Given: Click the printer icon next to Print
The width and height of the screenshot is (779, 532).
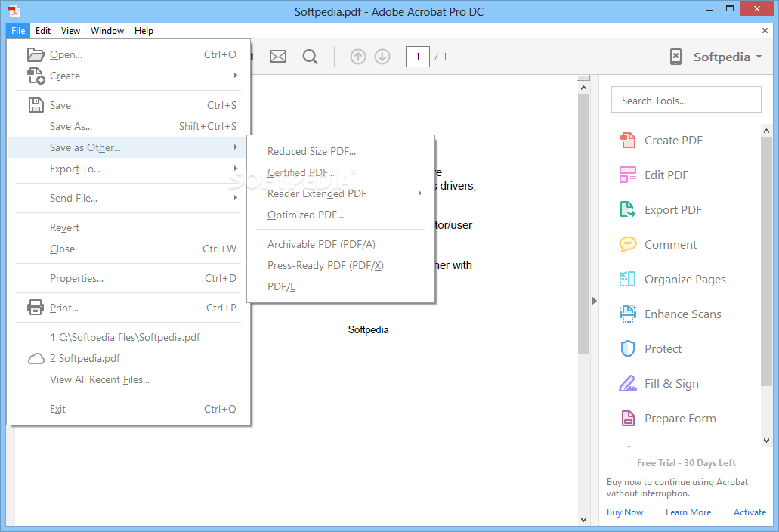Looking at the screenshot, I should click(x=36, y=308).
